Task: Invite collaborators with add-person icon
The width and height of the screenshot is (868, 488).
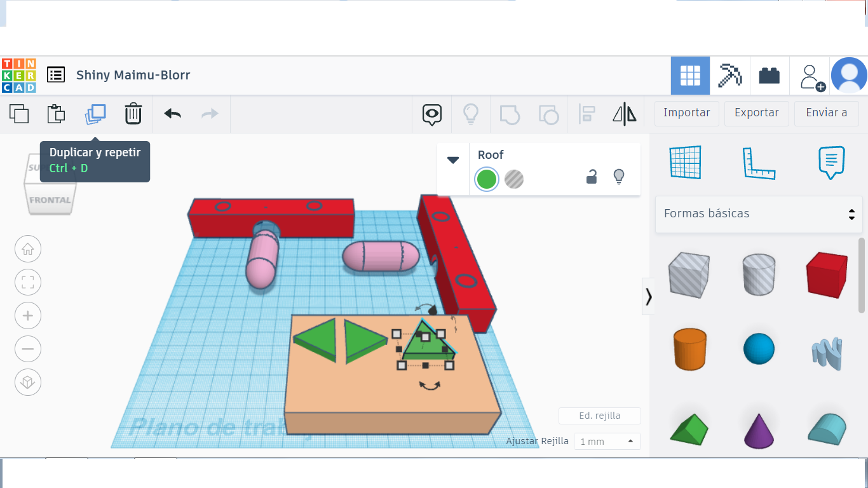Action: [811, 76]
